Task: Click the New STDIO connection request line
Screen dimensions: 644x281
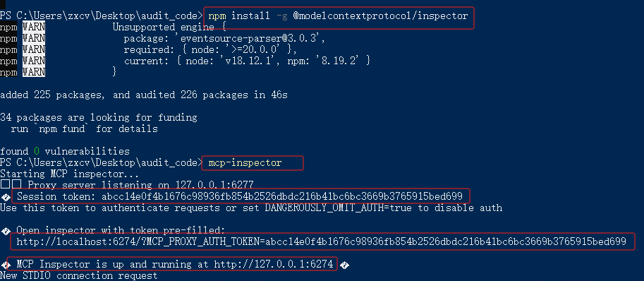Action: [79, 275]
